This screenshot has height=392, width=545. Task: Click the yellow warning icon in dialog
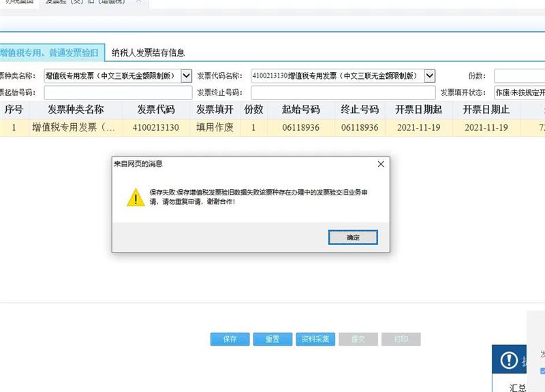[136, 197]
